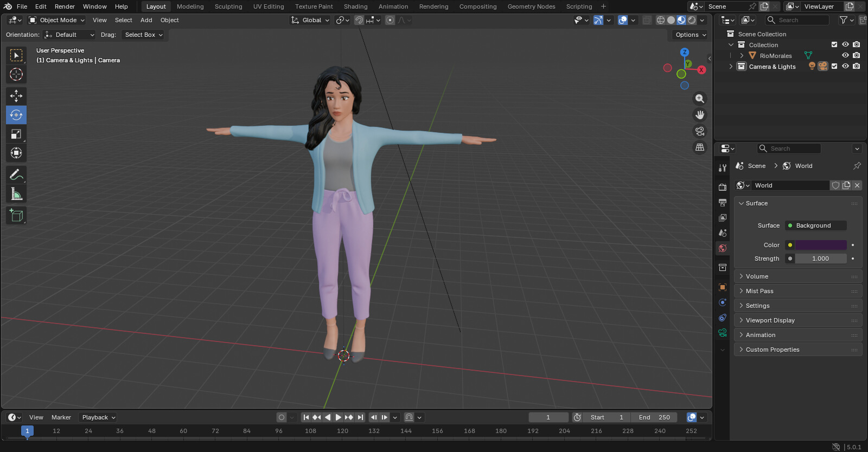Play the animation in timeline
Image resolution: width=868 pixels, height=452 pixels.
pos(338,417)
